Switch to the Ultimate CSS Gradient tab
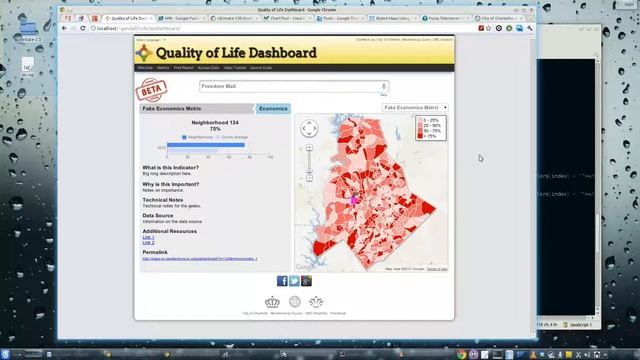The image size is (640, 360). click(x=234, y=18)
